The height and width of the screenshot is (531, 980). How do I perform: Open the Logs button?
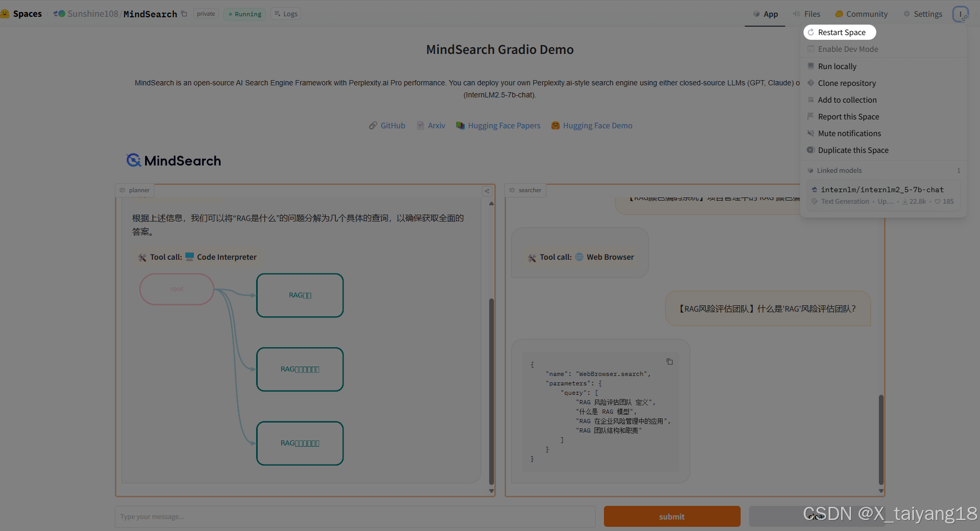click(x=286, y=14)
